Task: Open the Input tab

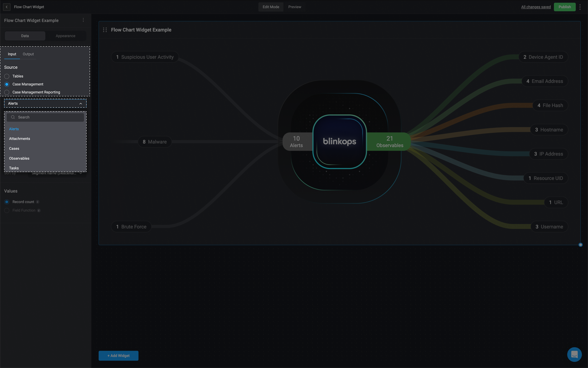Action: pyautogui.click(x=12, y=54)
